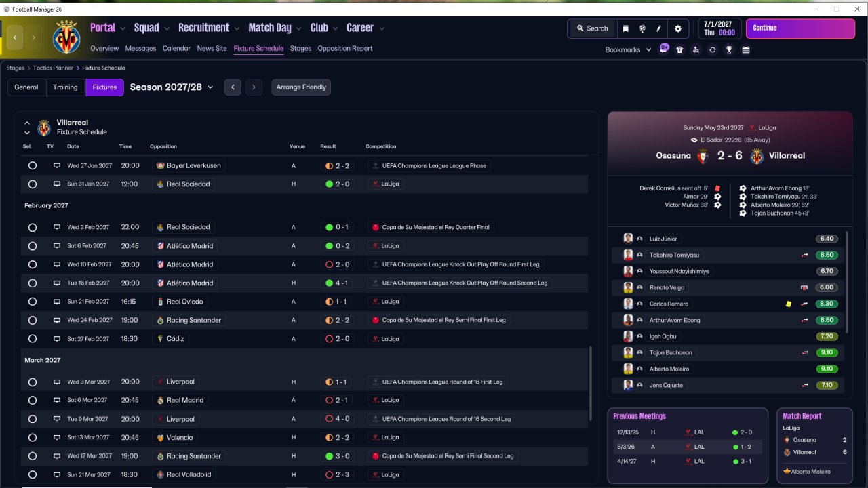This screenshot has width=868, height=488.
Task: Select the Bayer Leverkusen fixture radio button
Action: (x=32, y=165)
